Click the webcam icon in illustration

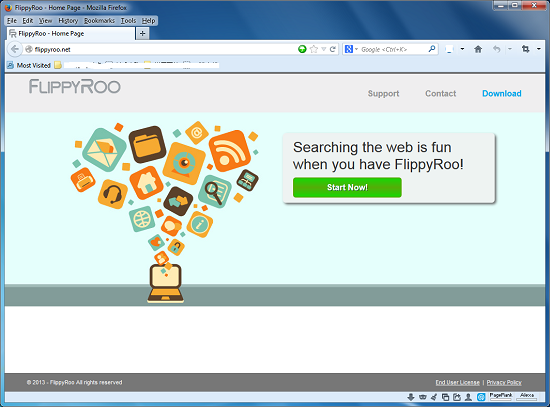tap(184, 164)
